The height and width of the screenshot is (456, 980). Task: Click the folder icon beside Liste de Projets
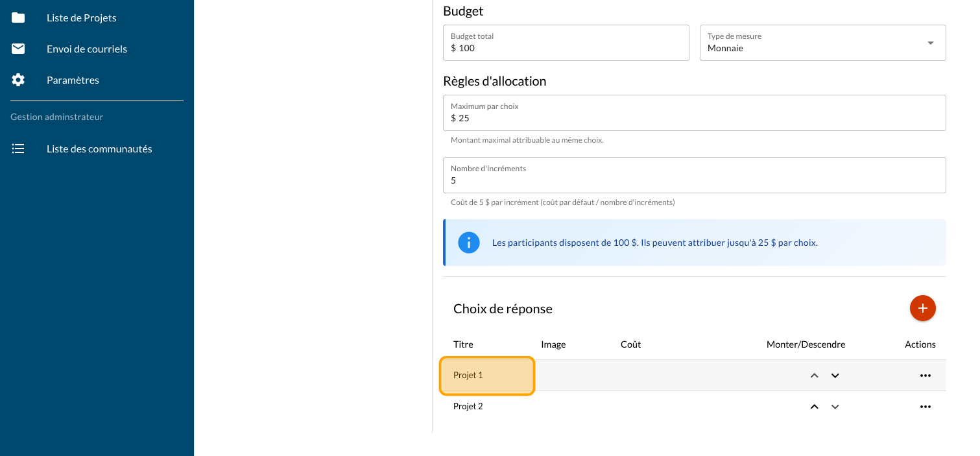click(x=18, y=18)
